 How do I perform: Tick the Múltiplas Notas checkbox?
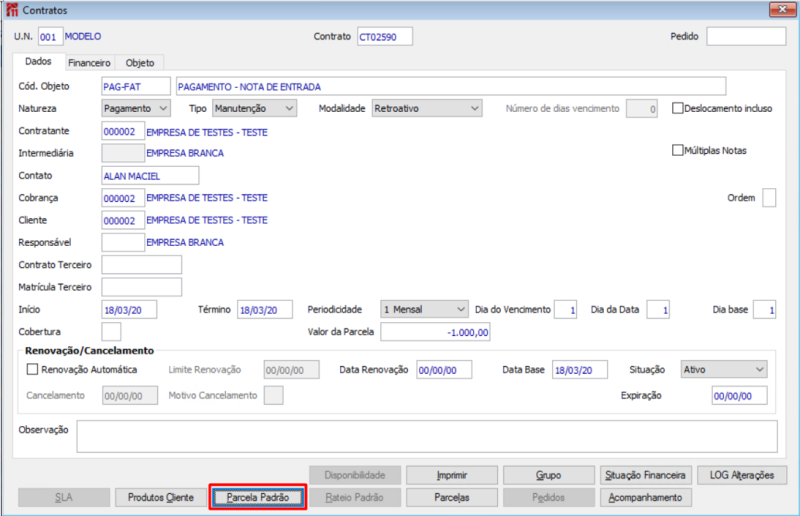[677, 150]
